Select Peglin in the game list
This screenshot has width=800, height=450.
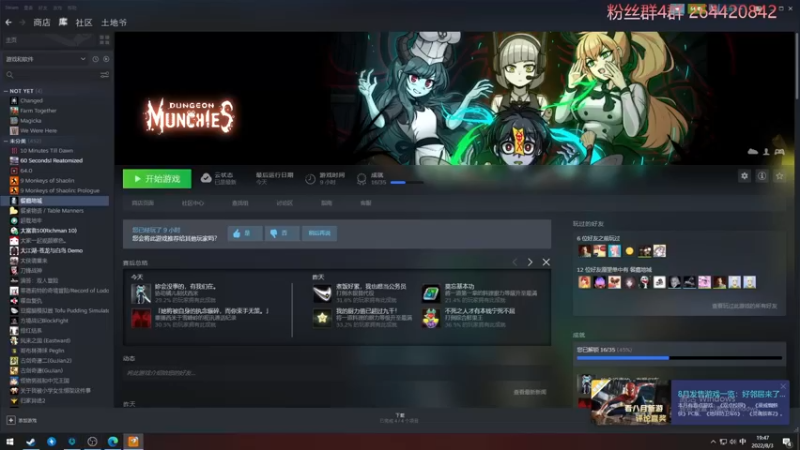pos(41,351)
